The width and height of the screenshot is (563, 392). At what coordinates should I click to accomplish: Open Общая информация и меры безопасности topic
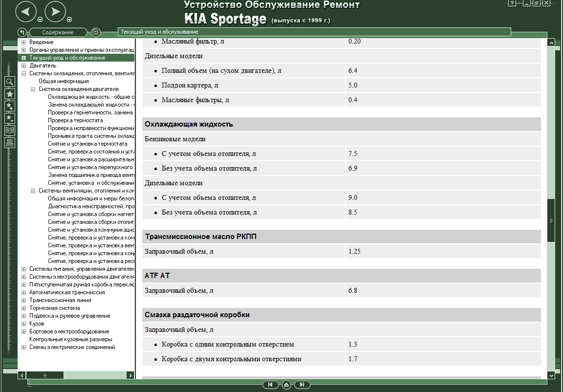(91, 198)
